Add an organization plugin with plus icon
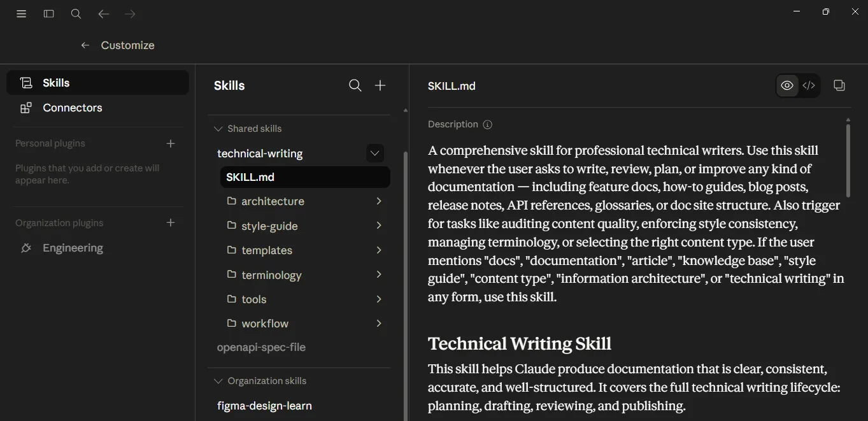Viewport: 868px width, 421px height. coord(171,222)
